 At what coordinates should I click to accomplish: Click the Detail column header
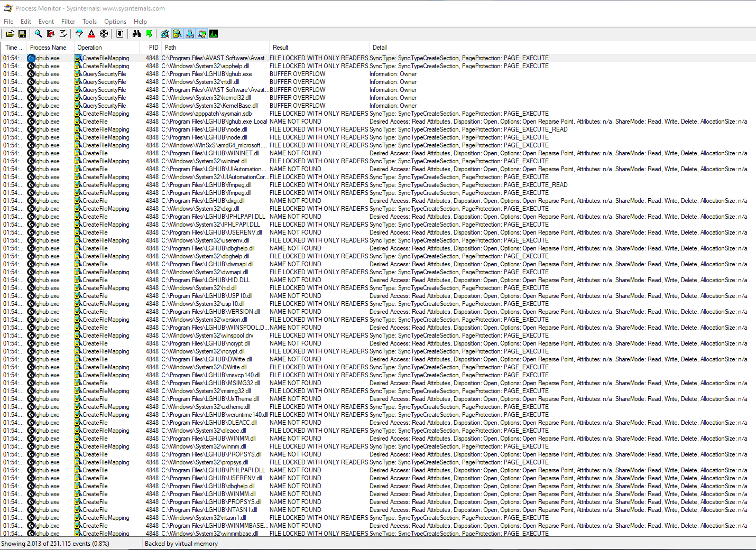(x=562, y=48)
